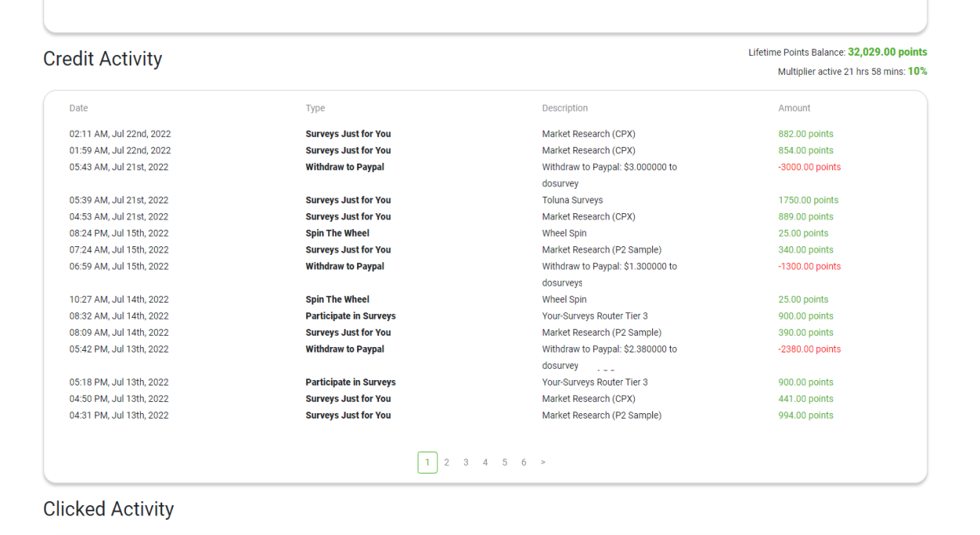The height and width of the screenshot is (535, 980).
Task: Go to page 3 of Credit Activity
Action: pos(466,463)
